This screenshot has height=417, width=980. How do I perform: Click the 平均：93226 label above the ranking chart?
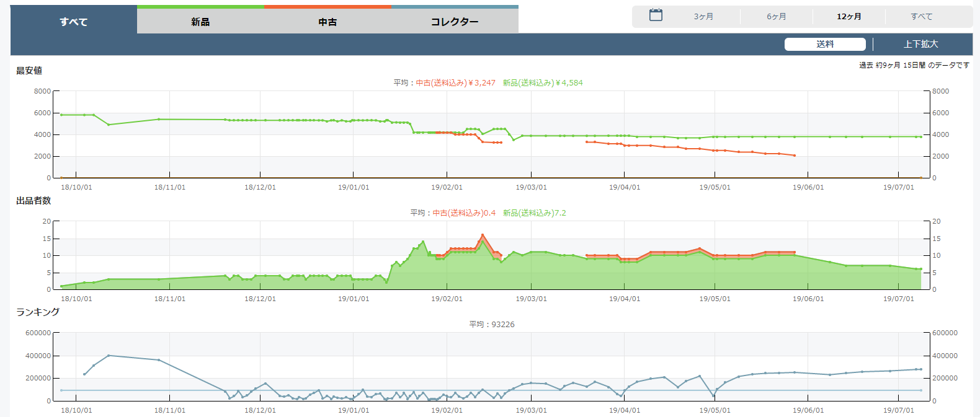492,325
